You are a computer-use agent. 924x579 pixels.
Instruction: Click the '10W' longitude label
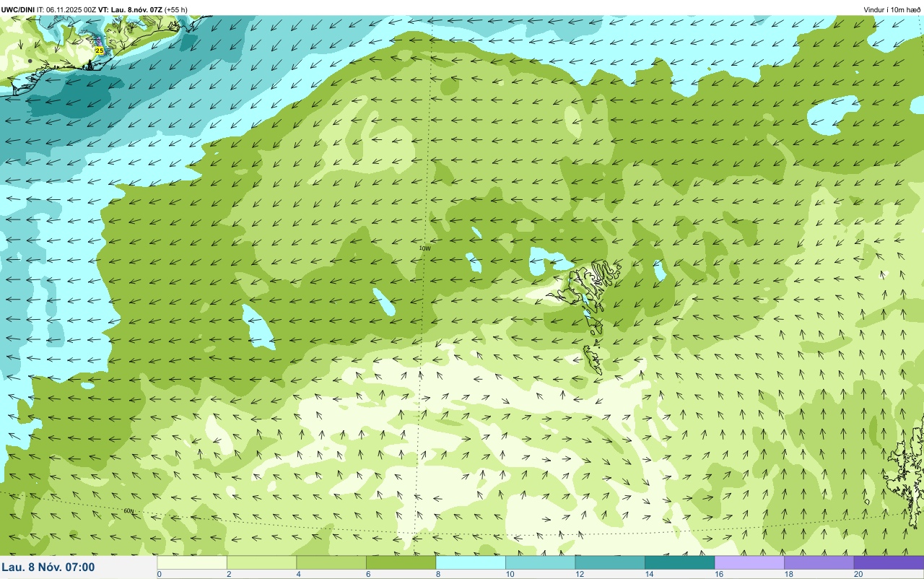click(x=425, y=248)
